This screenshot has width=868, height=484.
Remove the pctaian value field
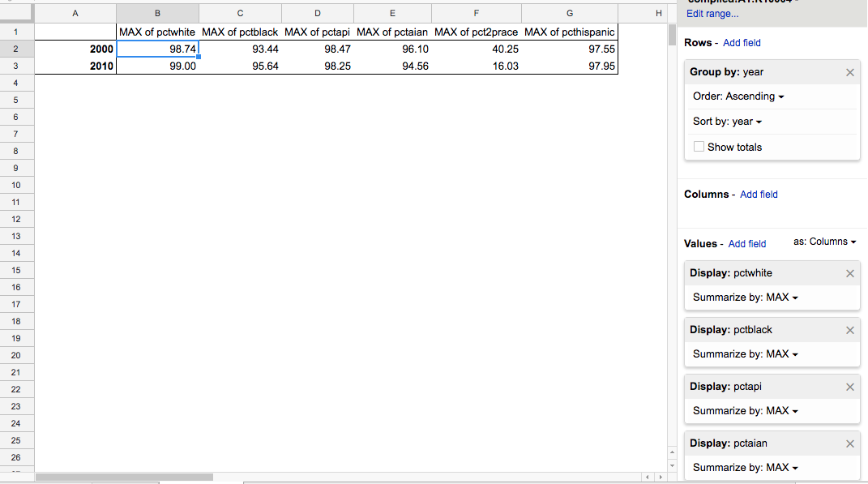pos(849,443)
